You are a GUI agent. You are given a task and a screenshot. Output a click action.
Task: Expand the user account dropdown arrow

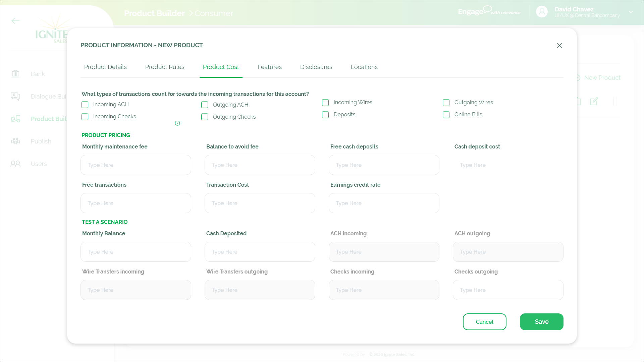click(x=631, y=12)
